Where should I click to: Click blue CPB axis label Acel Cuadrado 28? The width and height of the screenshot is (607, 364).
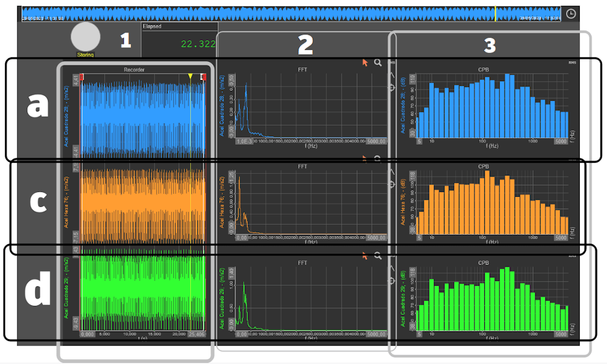(x=403, y=106)
